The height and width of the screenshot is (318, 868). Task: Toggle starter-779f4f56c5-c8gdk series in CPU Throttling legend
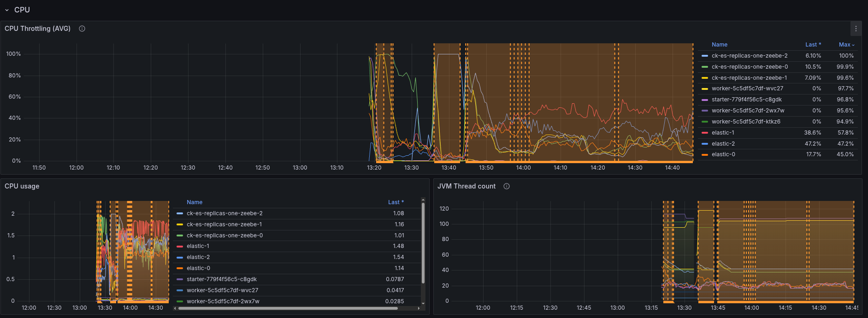pyautogui.click(x=747, y=100)
